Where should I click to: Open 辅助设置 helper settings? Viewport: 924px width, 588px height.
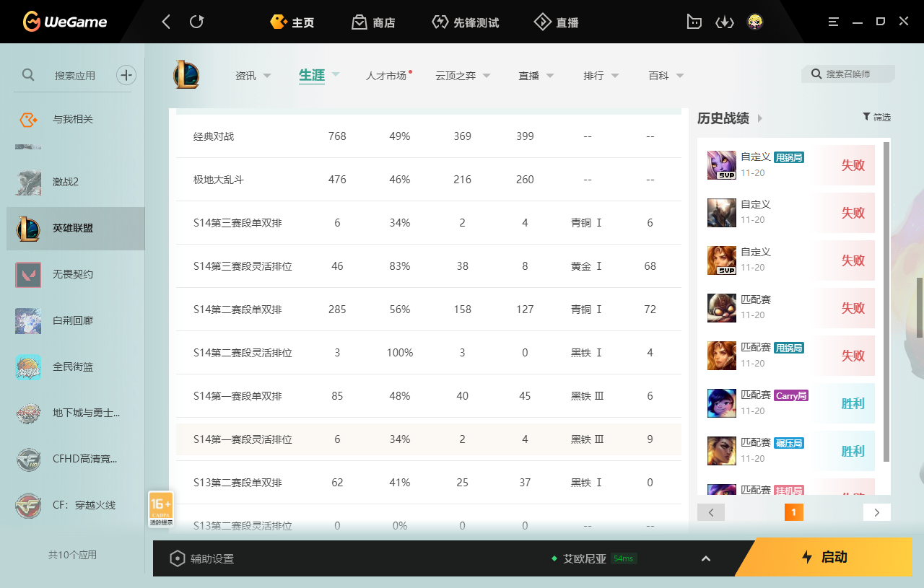click(x=201, y=558)
